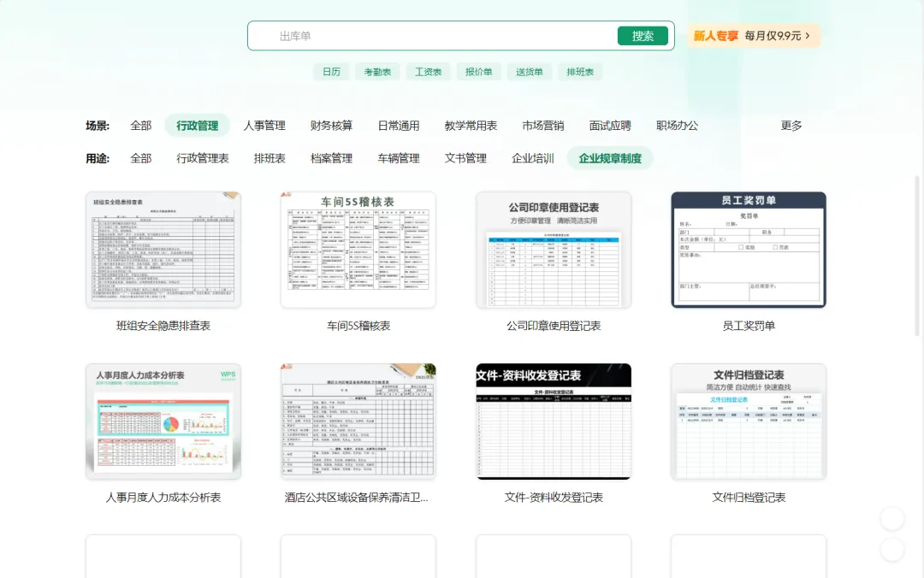The width and height of the screenshot is (924, 578).
Task: Open the 酒店公共区域设备保养清洁 template thumbnail
Action: (x=358, y=422)
